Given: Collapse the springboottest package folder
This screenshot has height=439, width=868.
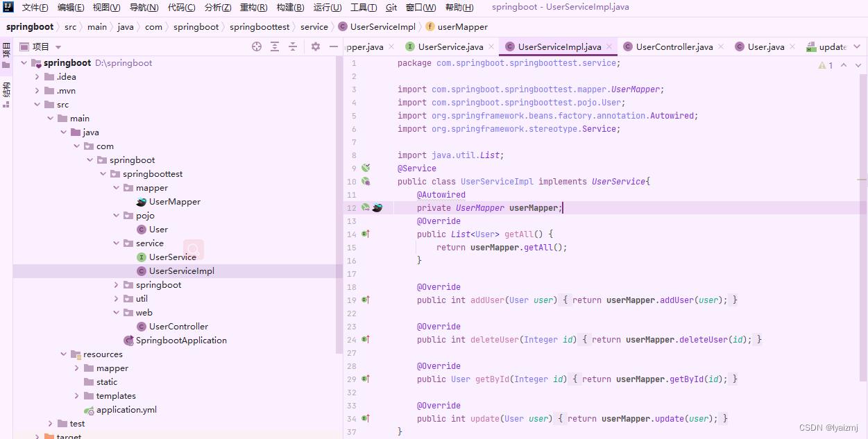Looking at the screenshot, I should (x=103, y=173).
